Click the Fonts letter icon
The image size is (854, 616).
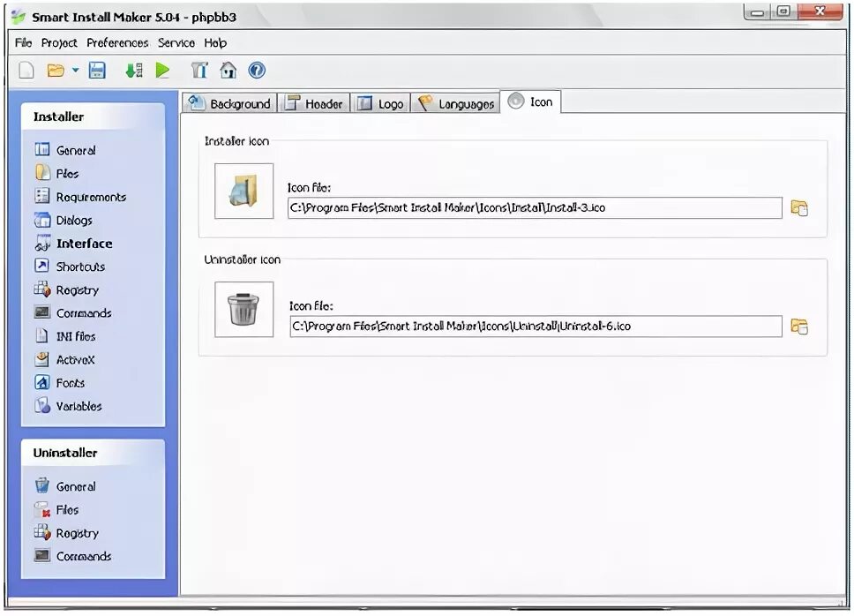click(x=42, y=382)
